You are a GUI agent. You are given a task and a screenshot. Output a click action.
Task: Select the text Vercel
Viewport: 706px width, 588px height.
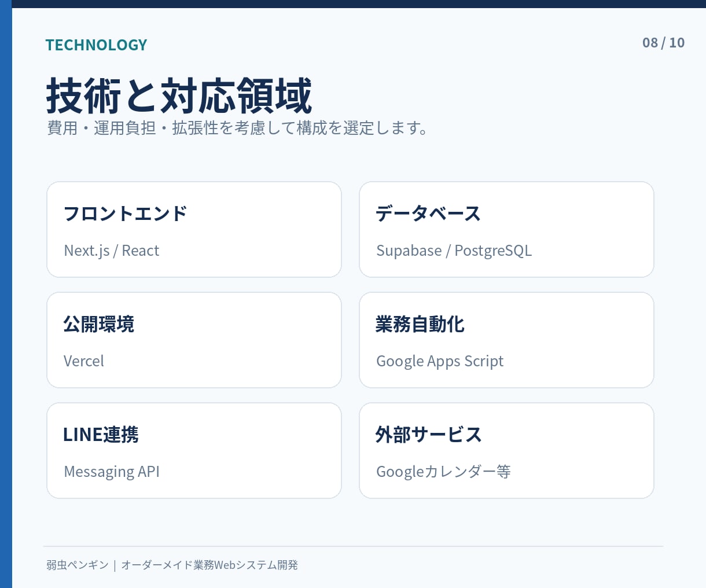pyautogui.click(x=84, y=361)
